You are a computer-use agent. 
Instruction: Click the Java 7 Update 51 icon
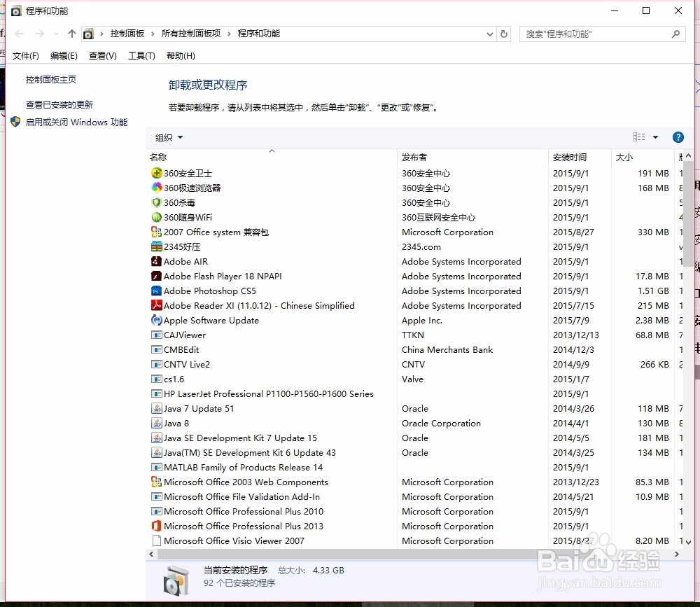(156, 408)
